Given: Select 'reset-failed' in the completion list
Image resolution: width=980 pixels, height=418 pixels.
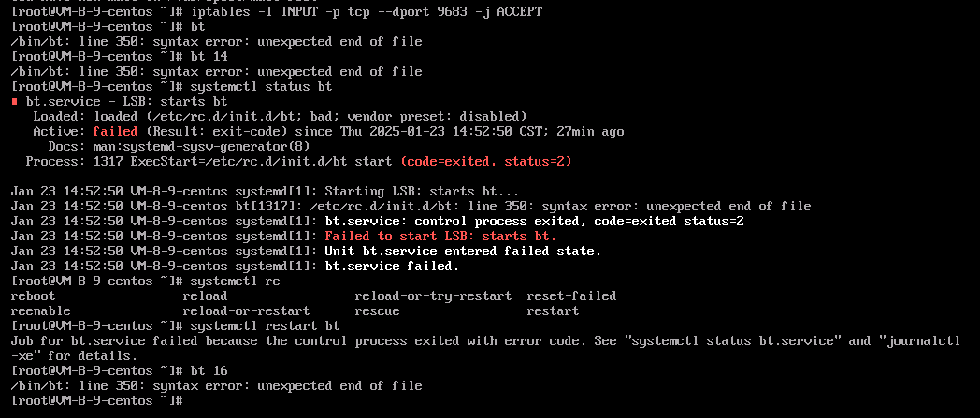Looking at the screenshot, I should (x=571, y=296).
